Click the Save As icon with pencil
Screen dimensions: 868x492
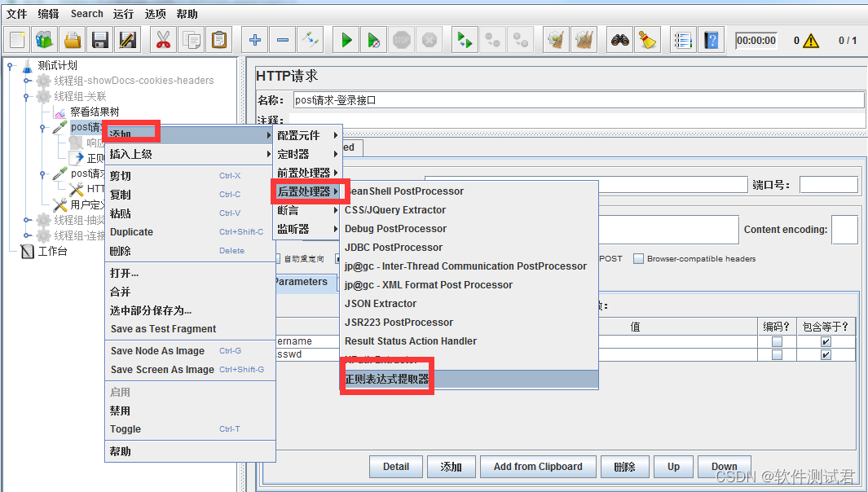coord(127,40)
